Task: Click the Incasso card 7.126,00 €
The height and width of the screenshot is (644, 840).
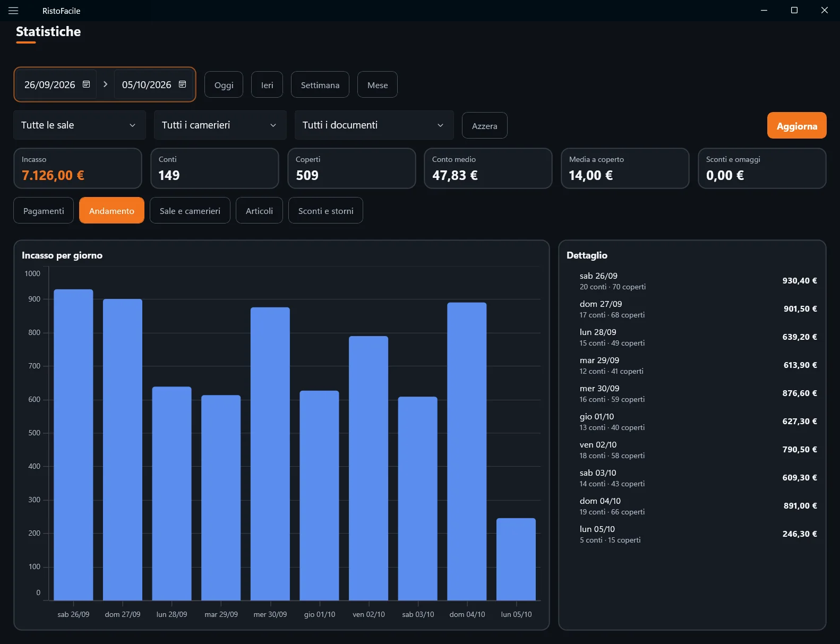Action: click(78, 168)
